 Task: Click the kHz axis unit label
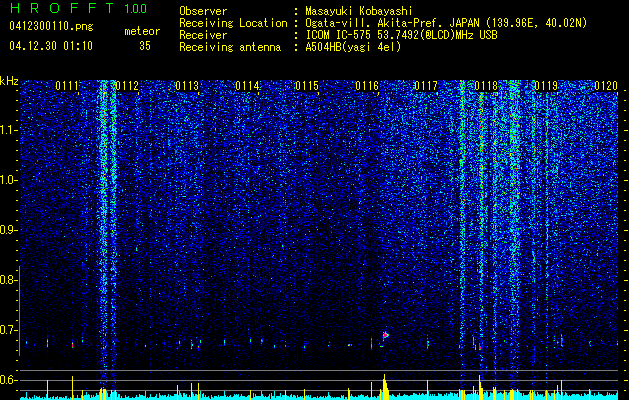pyautogui.click(x=9, y=81)
